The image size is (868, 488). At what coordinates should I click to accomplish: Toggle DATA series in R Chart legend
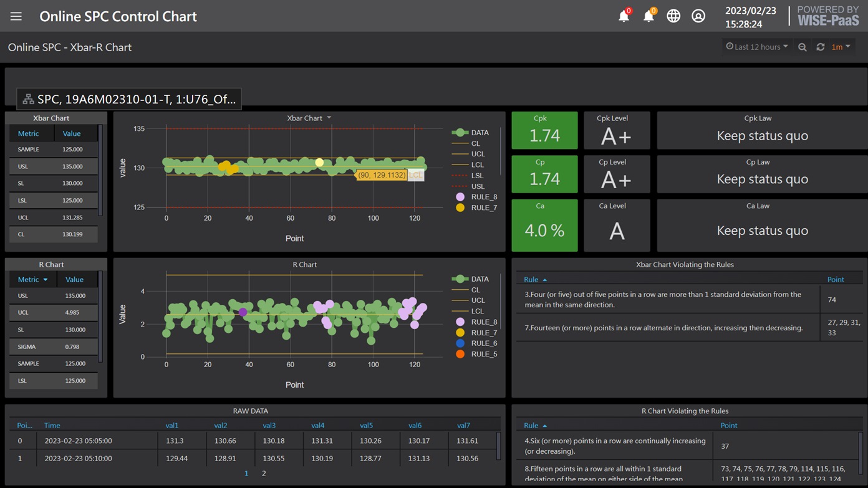(x=471, y=279)
